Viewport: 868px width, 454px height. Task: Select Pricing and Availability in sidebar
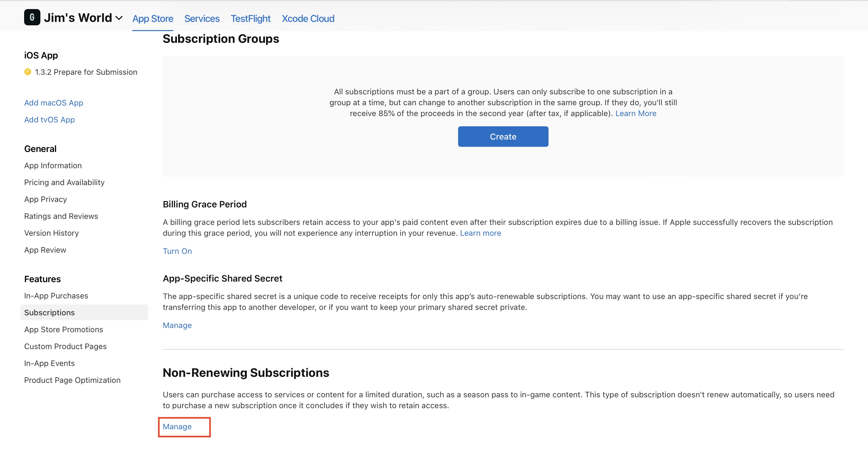(x=64, y=182)
